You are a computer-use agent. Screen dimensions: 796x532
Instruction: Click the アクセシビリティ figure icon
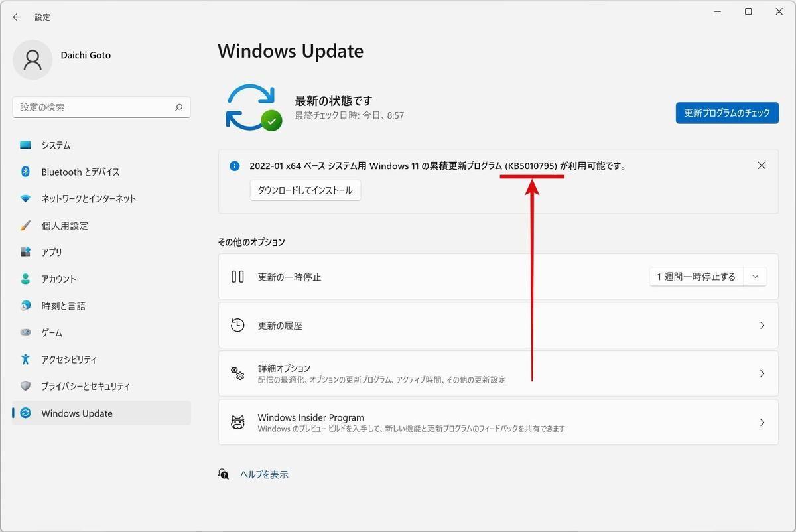(26, 360)
